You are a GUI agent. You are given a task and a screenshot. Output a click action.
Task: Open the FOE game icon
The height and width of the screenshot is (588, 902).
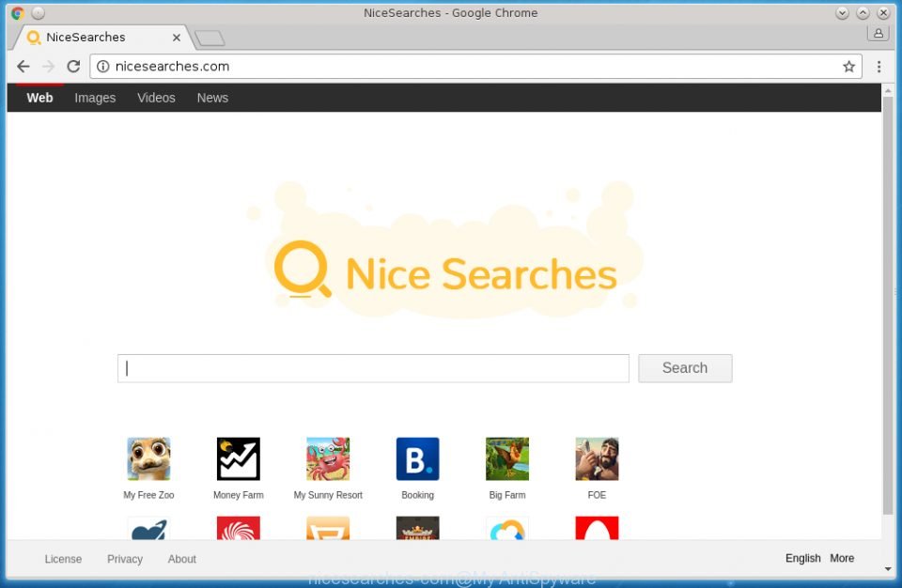point(598,458)
